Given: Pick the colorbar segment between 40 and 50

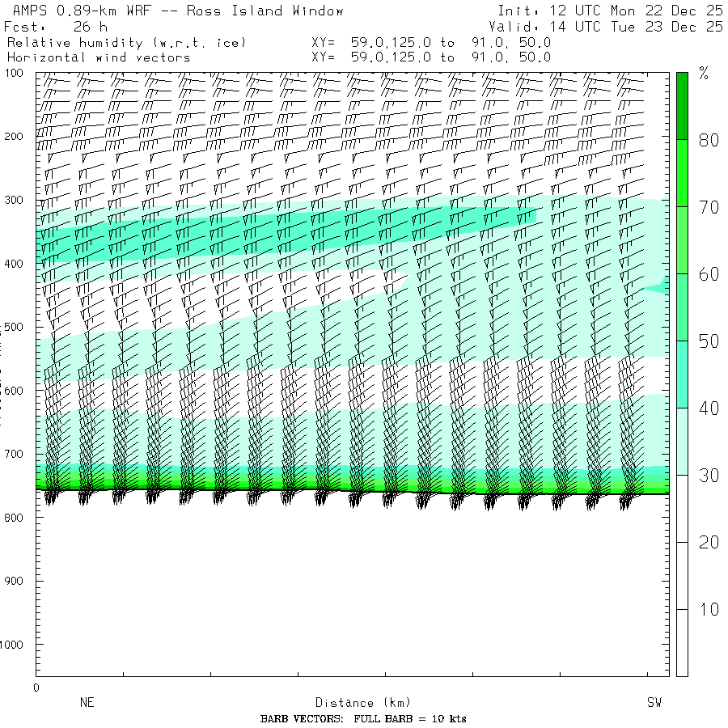Looking at the screenshot, I should click(x=682, y=374).
